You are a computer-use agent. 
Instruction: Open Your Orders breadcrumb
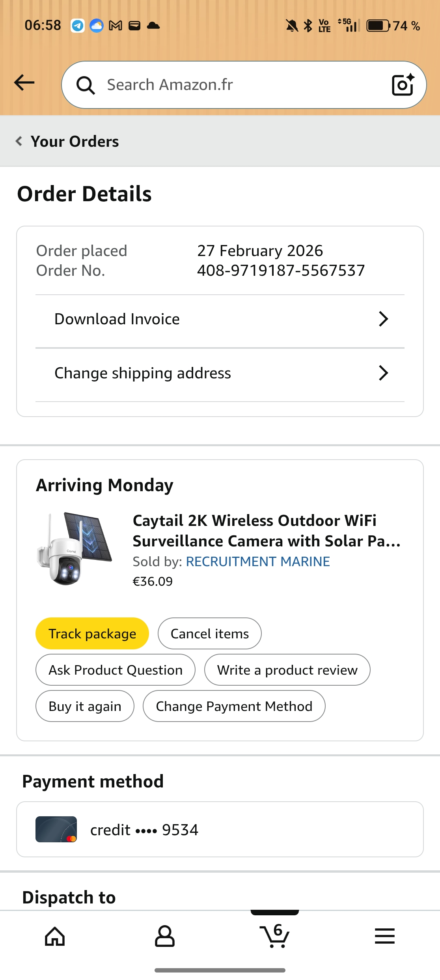pos(75,141)
